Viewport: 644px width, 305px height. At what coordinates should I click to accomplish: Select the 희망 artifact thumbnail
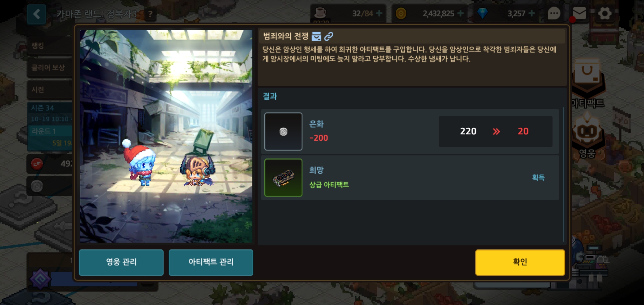point(283,178)
